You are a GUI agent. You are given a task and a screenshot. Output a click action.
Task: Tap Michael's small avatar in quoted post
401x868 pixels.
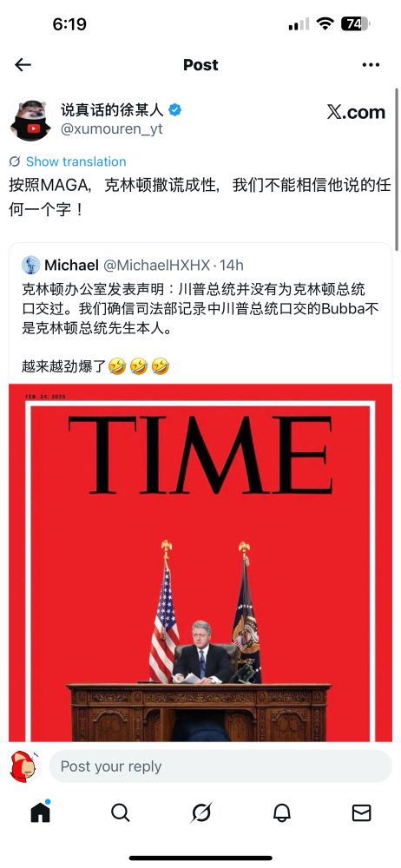[x=31, y=265]
